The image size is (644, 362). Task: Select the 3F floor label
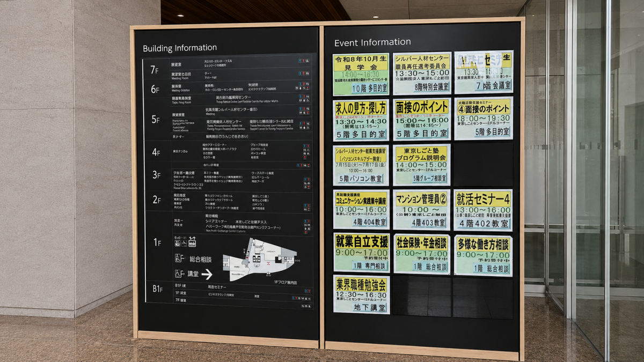[156, 175]
